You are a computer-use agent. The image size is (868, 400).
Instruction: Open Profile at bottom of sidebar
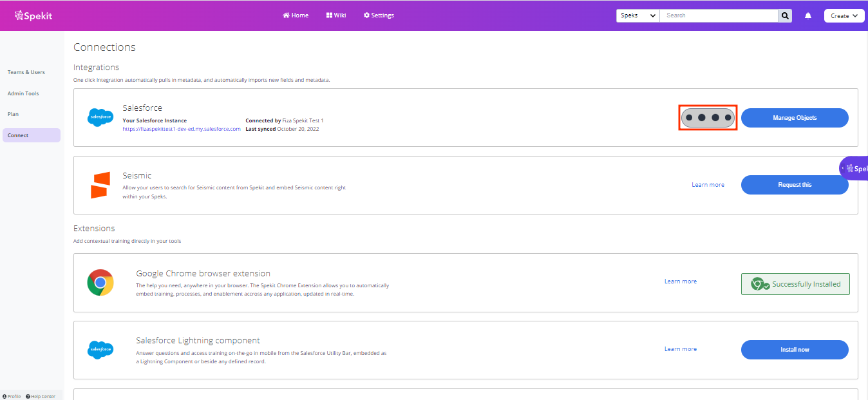point(12,396)
